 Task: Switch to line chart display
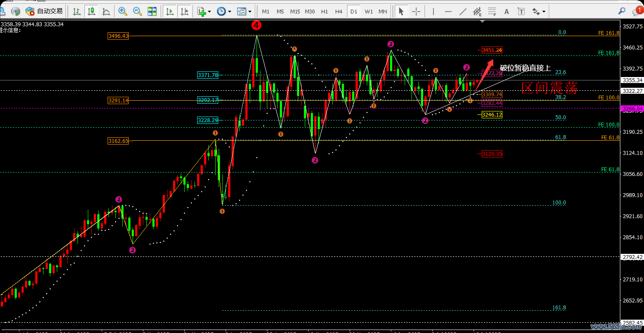pyautogui.click(x=106, y=12)
